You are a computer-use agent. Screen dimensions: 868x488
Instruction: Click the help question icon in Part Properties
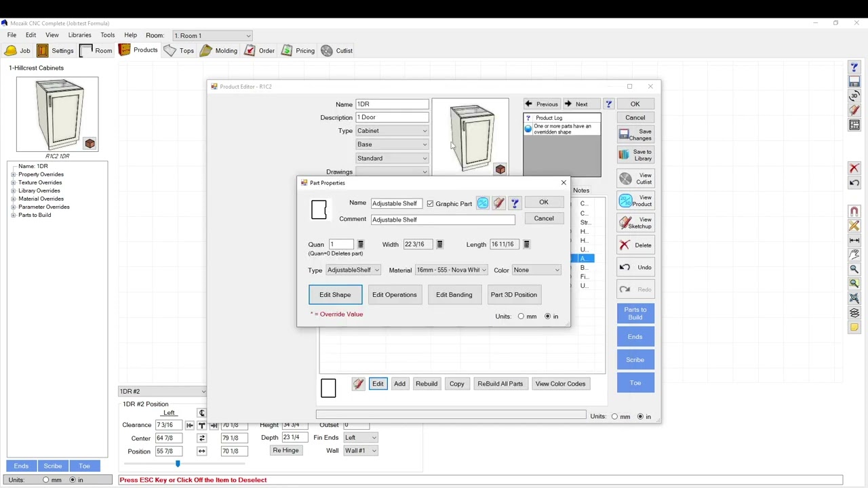pyautogui.click(x=515, y=203)
